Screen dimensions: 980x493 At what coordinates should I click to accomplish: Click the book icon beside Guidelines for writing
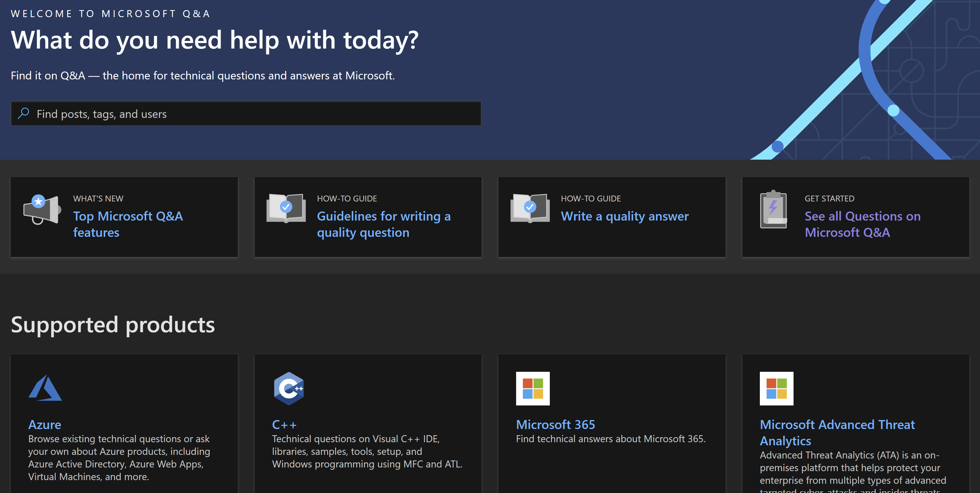(286, 208)
